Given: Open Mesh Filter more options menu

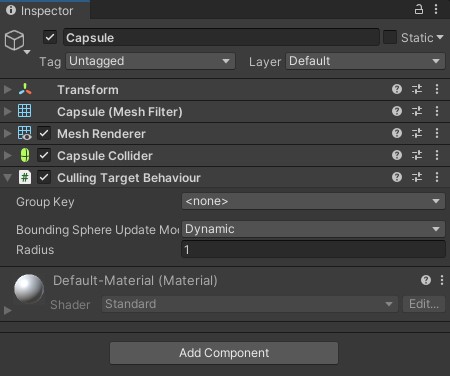Looking at the screenshot, I should (x=437, y=111).
